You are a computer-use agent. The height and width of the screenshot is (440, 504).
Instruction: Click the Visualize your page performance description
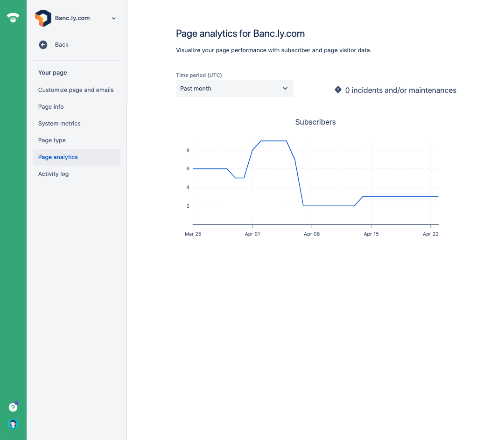[x=273, y=50]
